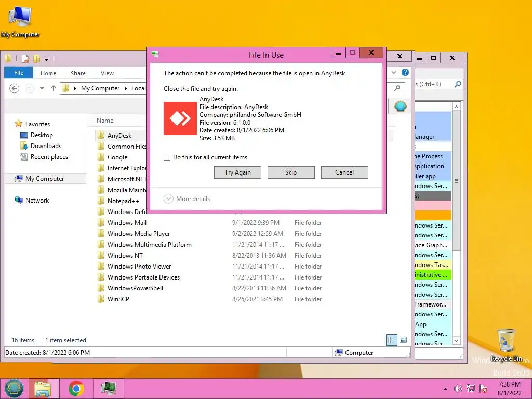Check Do this for all current items
532x399 pixels.
pyautogui.click(x=167, y=157)
